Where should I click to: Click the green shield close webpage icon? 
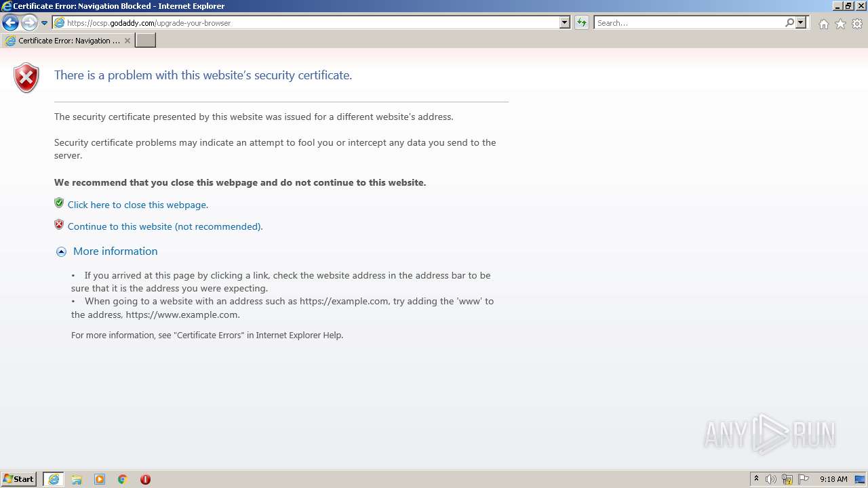click(x=59, y=203)
